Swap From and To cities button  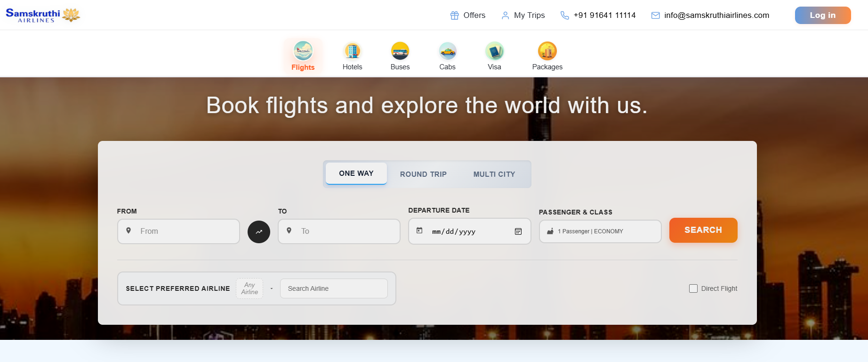(x=259, y=232)
